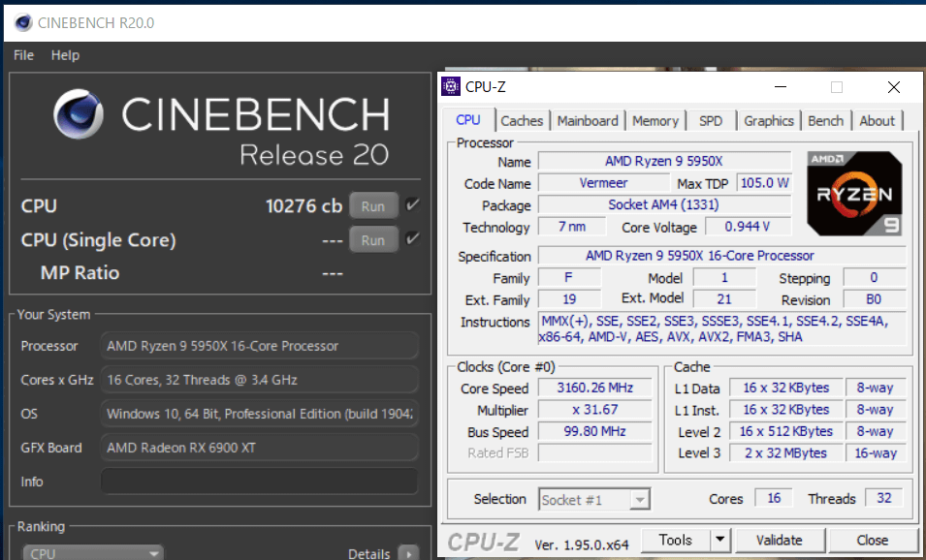This screenshot has width=926, height=560.
Task: Click the Bus Speed value 99.80 MHz
Action: pos(594,431)
